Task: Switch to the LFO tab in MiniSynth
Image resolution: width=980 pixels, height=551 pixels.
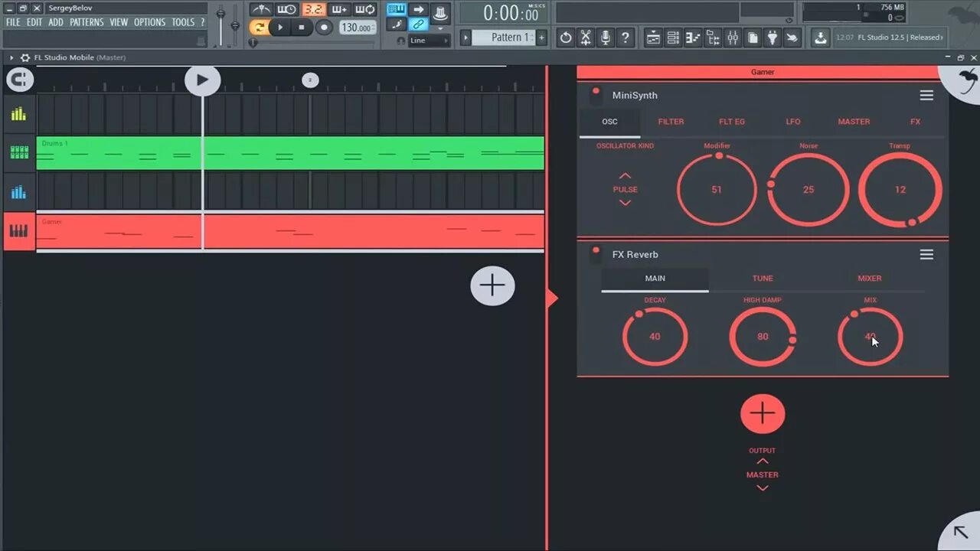Action: click(x=793, y=122)
